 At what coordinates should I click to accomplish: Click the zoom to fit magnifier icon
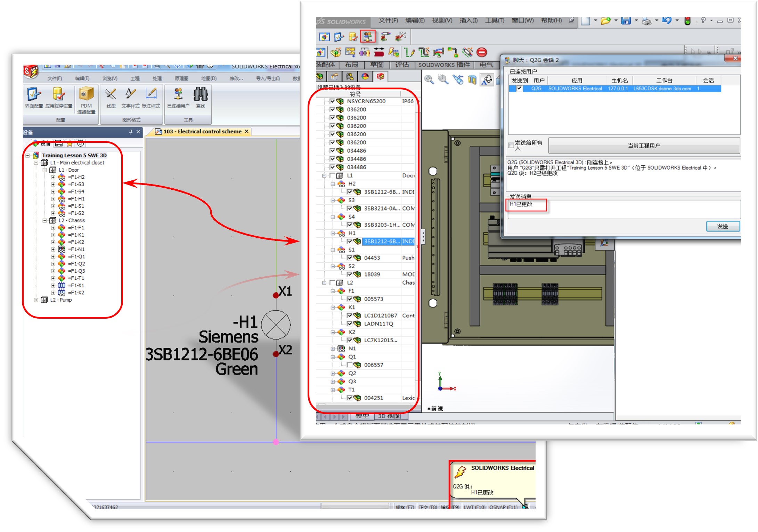click(429, 80)
